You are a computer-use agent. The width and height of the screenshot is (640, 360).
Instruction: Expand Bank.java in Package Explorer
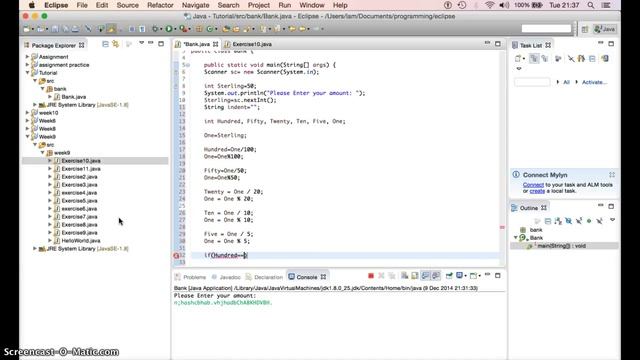pyautogui.click(x=50, y=97)
